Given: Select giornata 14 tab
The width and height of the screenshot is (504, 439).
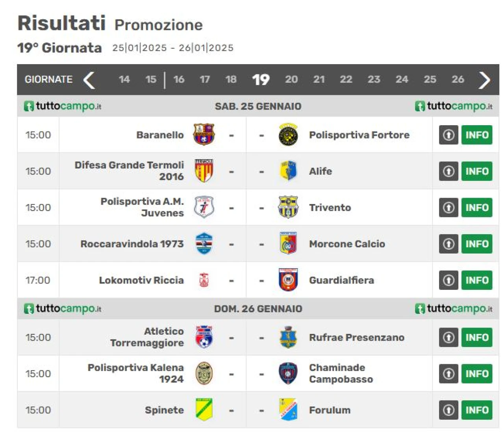Looking at the screenshot, I should 124,80.
